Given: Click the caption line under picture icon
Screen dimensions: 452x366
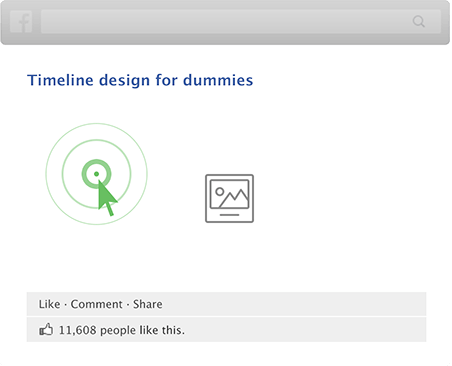Looking at the screenshot, I should coord(229,215).
